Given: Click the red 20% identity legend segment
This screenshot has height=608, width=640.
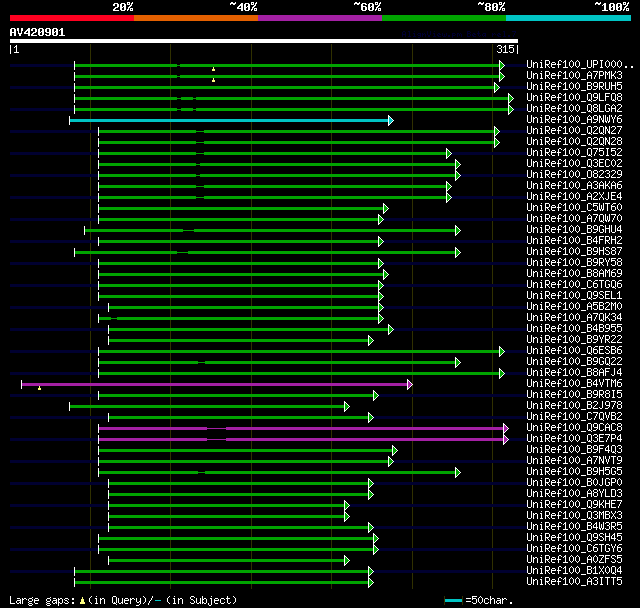Looking at the screenshot, I should click(x=72, y=18).
